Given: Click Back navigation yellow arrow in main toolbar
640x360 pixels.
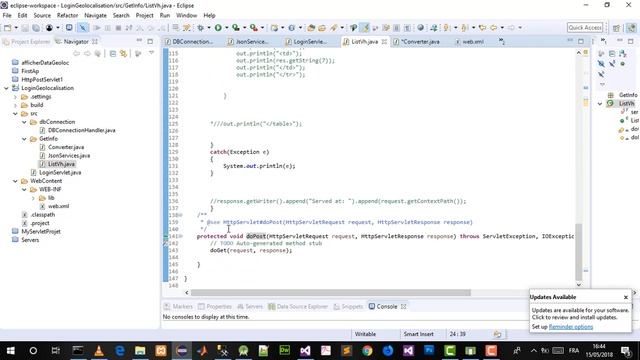Looking at the screenshot, I should click(x=493, y=28).
